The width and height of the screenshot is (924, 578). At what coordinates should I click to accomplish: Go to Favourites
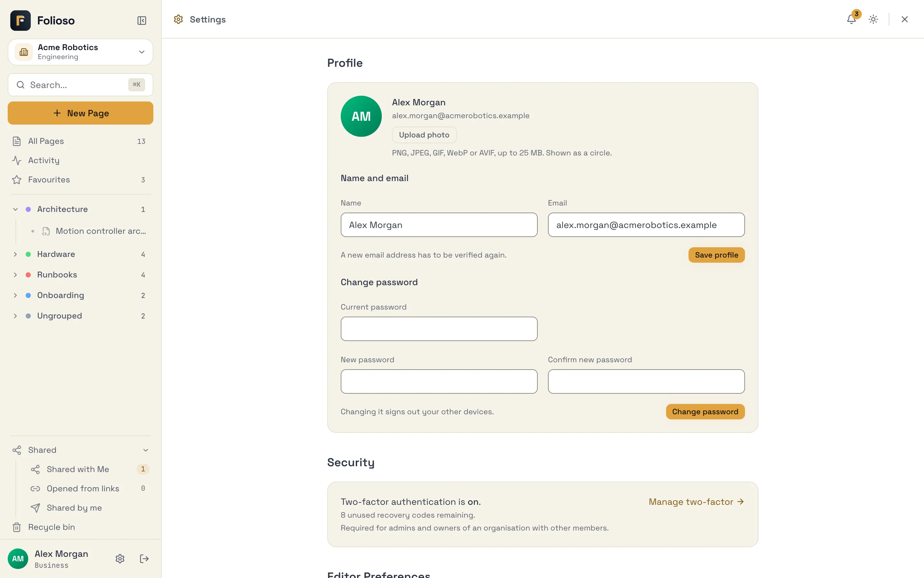pyautogui.click(x=81, y=180)
